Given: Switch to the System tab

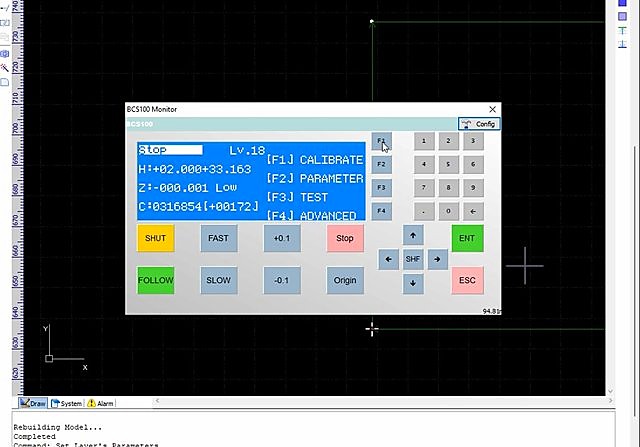Looking at the screenshot, I should [x=67, y=403].
